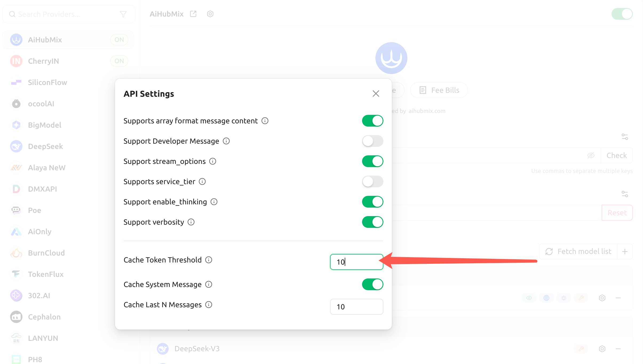Select BigModel provider
The width and height of the screenshot is (643, 364).
tap(59, 125)
